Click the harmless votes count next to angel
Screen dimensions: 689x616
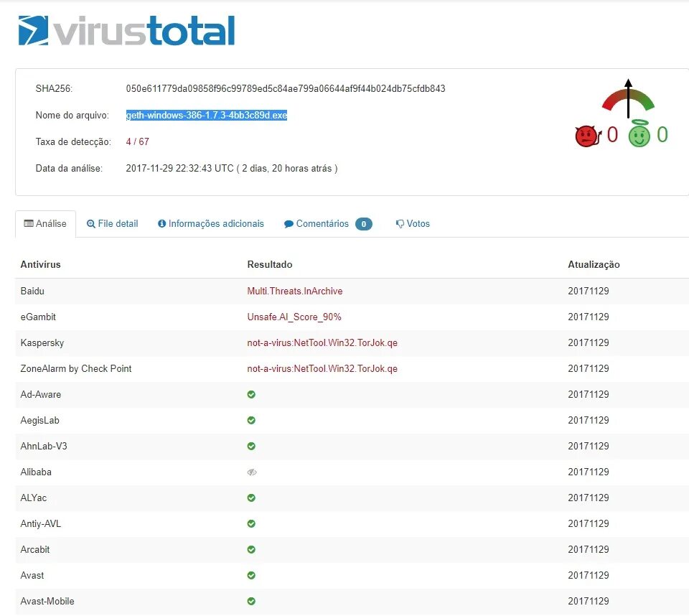662,134
